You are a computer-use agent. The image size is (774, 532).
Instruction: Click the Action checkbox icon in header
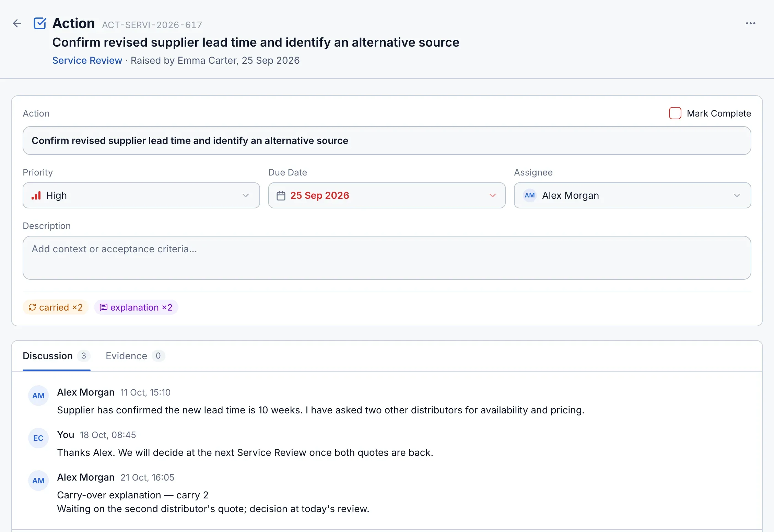coord(40,23)
